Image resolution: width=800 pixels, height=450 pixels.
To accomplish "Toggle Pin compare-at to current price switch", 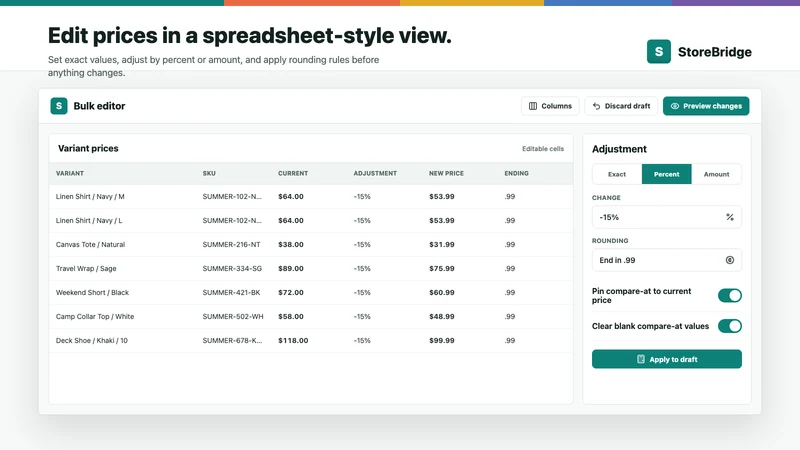I will 730,295.
